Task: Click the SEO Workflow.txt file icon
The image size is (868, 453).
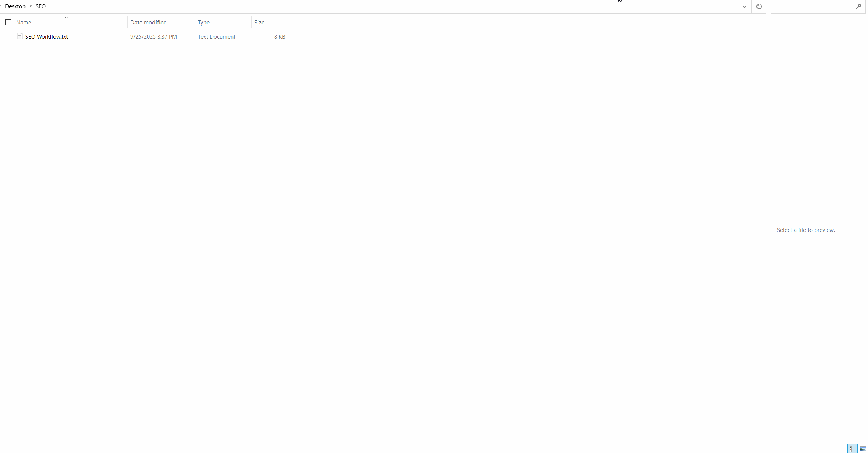Action: point(20,36)
